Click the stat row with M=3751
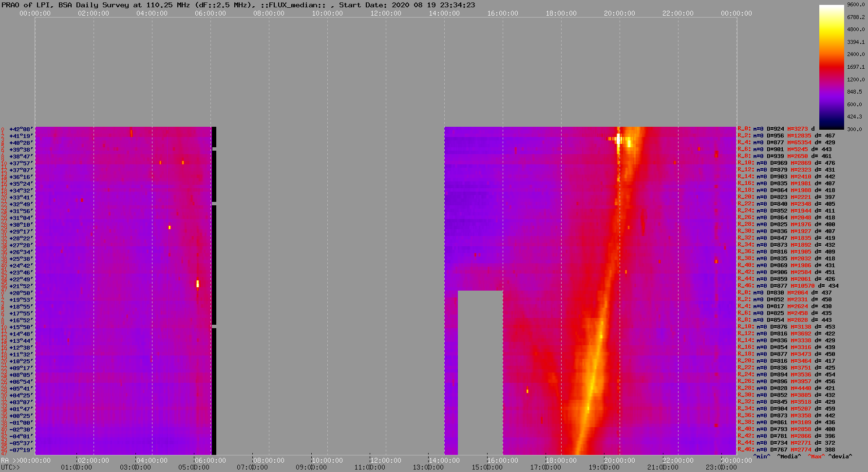Screen dimensions: 868x472 [x=786, y=368]
